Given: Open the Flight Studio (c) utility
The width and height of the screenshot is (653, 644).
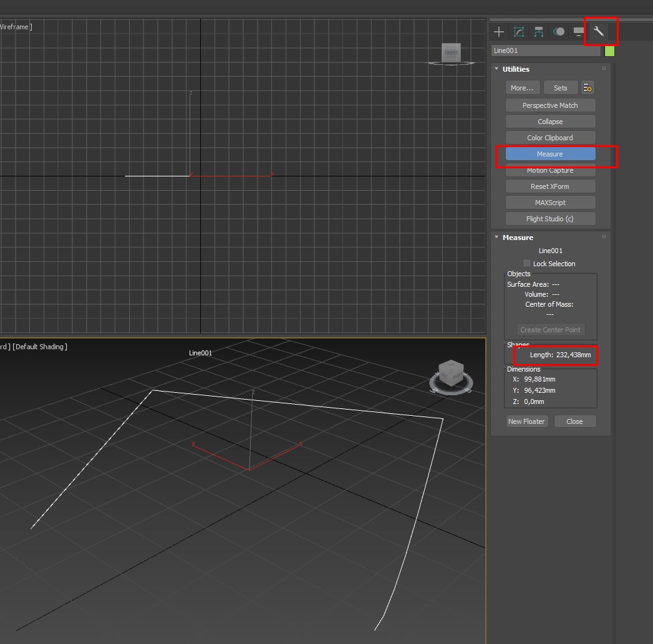Looking at the screenshot, I should 550,219.
